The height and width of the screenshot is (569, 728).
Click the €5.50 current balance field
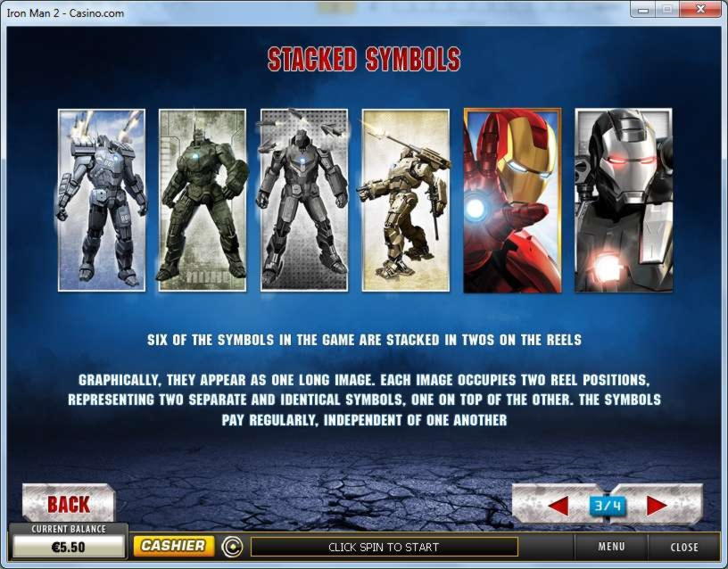pyautogui.click(x=69, y=547)
